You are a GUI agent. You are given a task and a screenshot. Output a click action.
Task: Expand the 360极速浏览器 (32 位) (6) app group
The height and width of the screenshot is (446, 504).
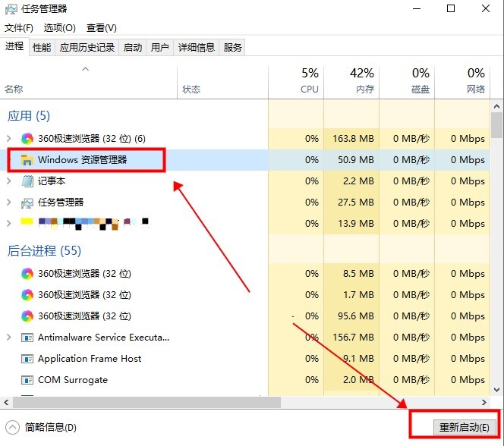point(9,139)
